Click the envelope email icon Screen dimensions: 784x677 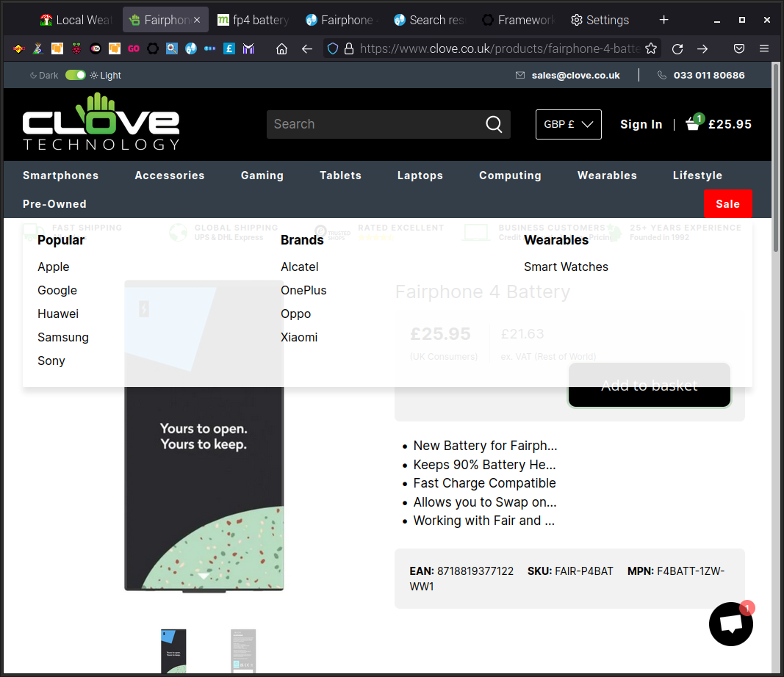pyautogui.click(x=520, y=75)
